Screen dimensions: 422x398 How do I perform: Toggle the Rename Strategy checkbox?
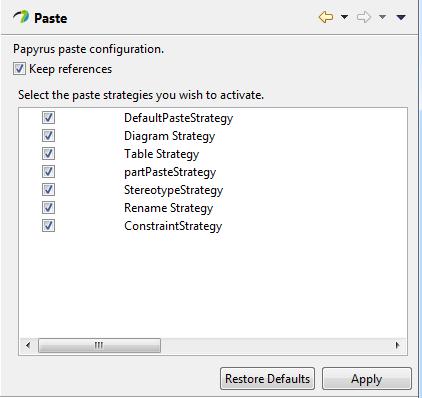(x=48, y=208)
